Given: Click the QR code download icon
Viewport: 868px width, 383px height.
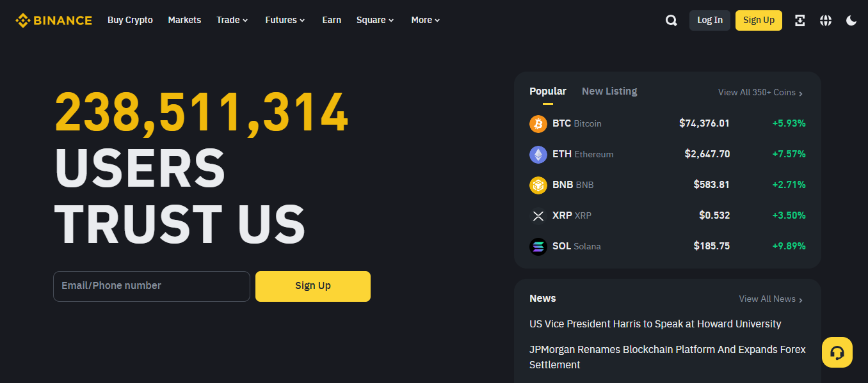Looking at the screenshot, I should coord(800,20).
